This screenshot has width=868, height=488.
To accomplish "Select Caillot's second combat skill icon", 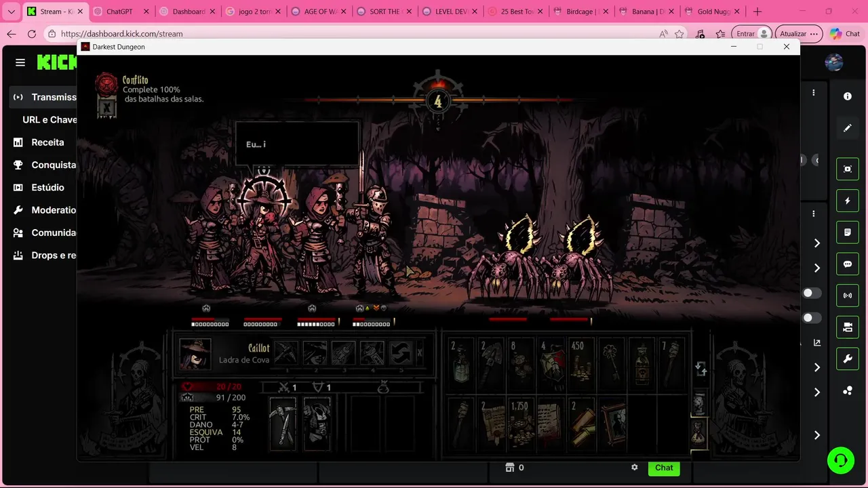I will [315, 353].
